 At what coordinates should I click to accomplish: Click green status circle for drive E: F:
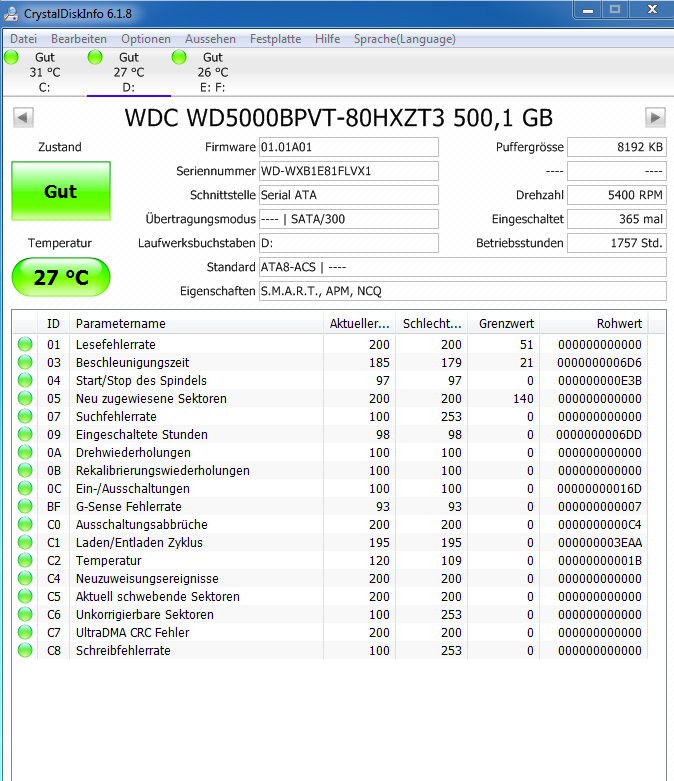[x=179, y=57]
